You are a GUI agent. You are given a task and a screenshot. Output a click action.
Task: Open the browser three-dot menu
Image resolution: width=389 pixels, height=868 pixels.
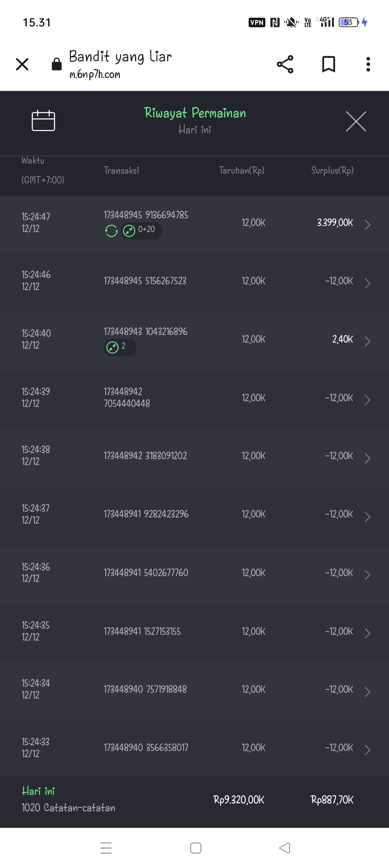(368, 64)
